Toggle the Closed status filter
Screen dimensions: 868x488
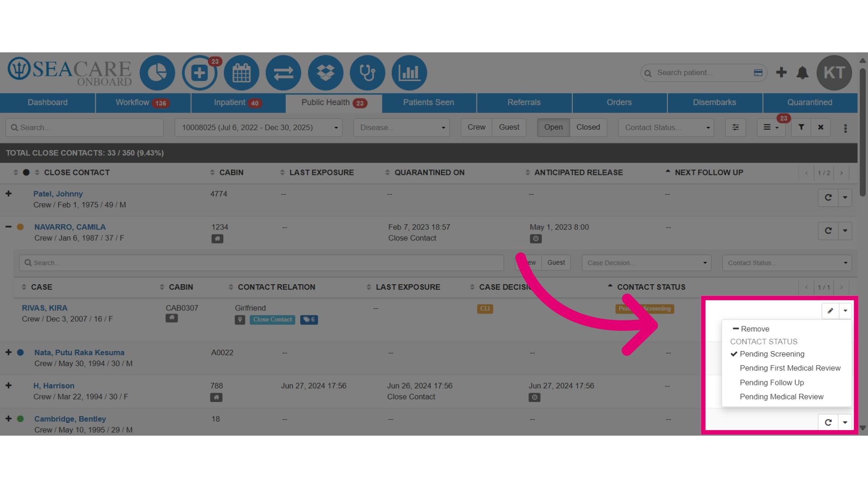click(588, 127)
